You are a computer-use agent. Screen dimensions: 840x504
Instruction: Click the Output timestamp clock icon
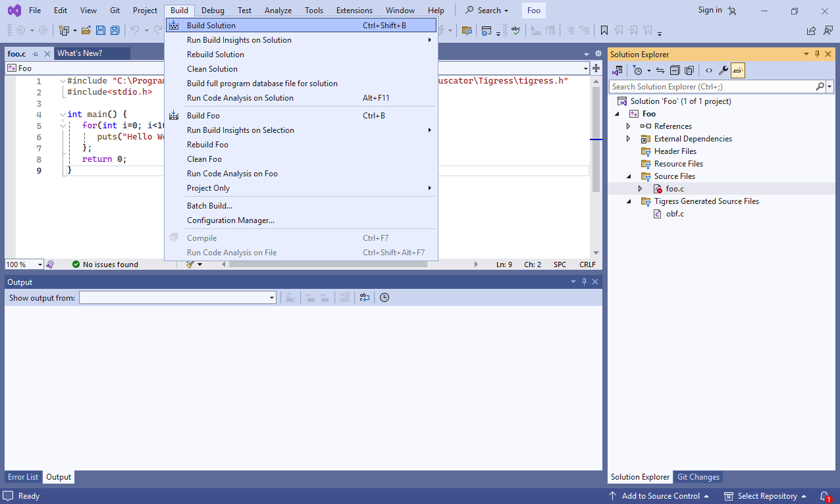[x=384, y=297]
